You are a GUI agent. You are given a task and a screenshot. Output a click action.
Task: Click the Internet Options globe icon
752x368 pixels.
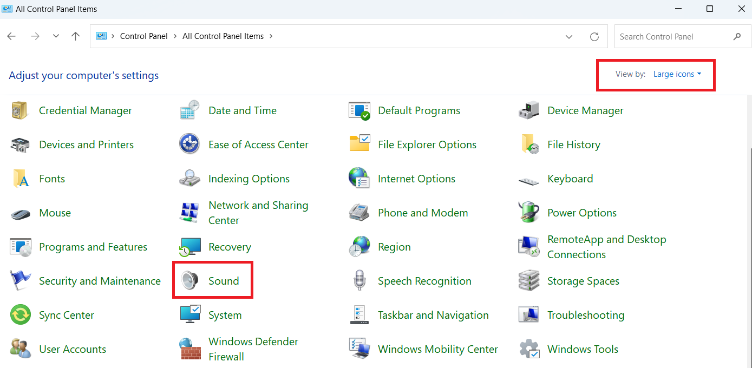click(359, 178)
